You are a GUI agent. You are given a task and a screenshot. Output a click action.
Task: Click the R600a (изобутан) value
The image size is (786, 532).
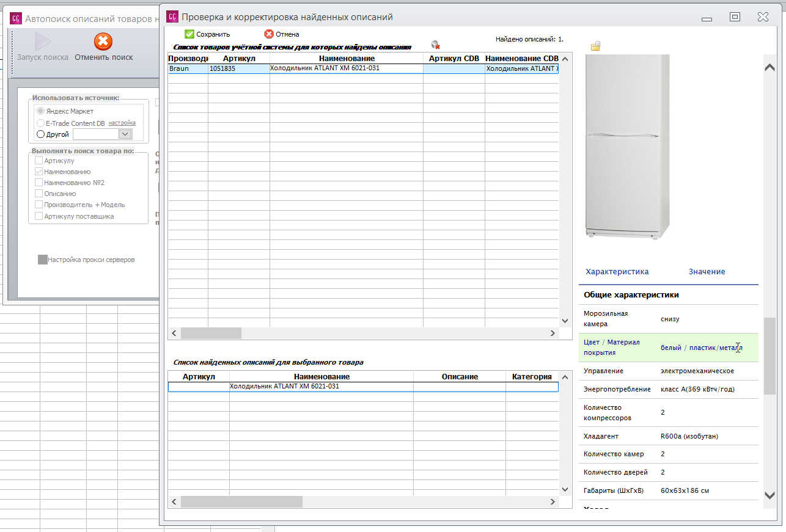[689, 436]
